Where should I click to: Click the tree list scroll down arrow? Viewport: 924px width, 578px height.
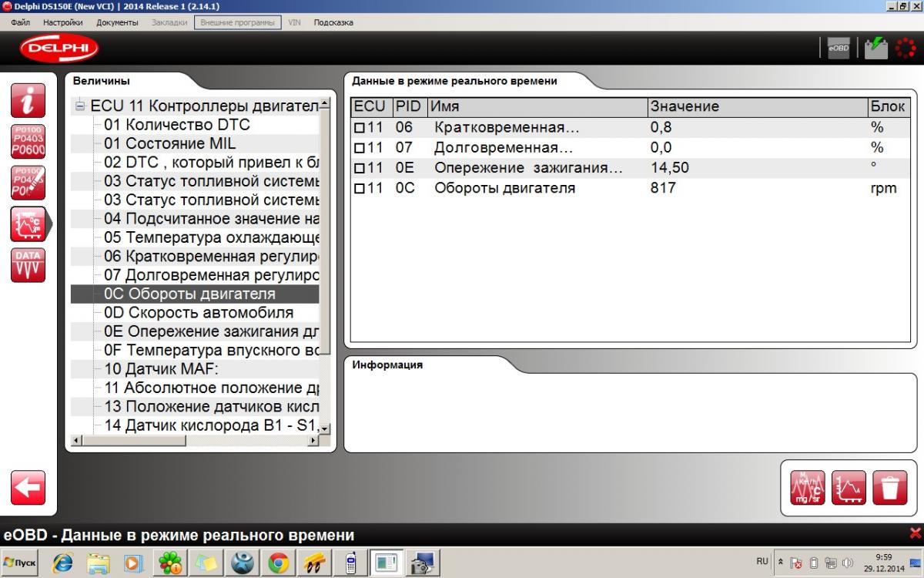324,428
